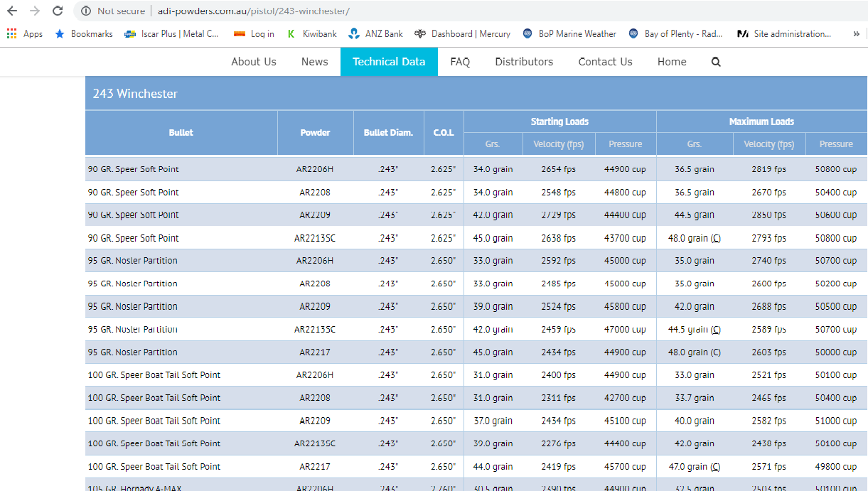Image resolution: width=868 pixels, height=491 pixels.
Task: Click the Powder column header
Action: point(315,133)
